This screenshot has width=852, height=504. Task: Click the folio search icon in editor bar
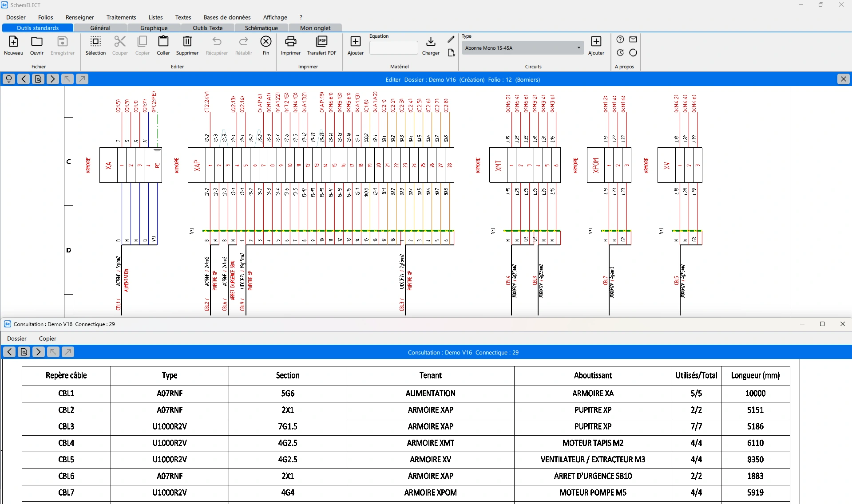click(38, 79)
